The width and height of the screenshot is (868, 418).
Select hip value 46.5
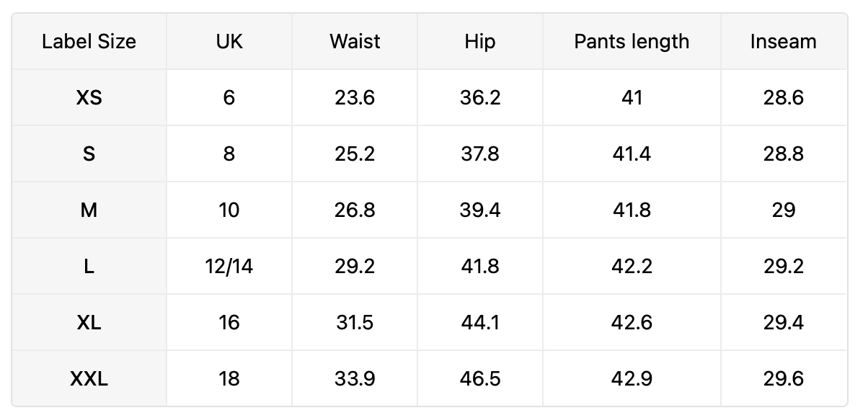coord(480,378)
